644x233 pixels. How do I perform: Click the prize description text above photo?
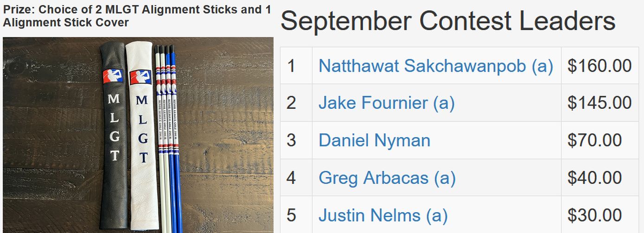click(x=137, y=16)
